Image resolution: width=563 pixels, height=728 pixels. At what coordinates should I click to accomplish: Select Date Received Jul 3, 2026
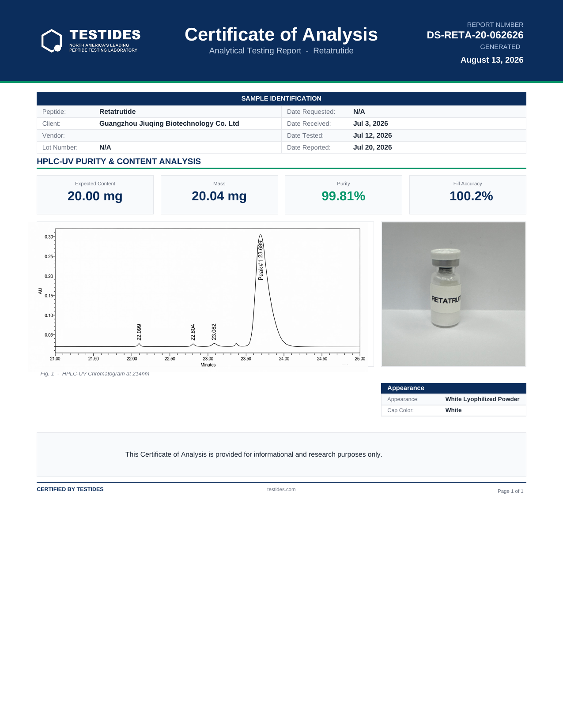click(x=370, y=124)
